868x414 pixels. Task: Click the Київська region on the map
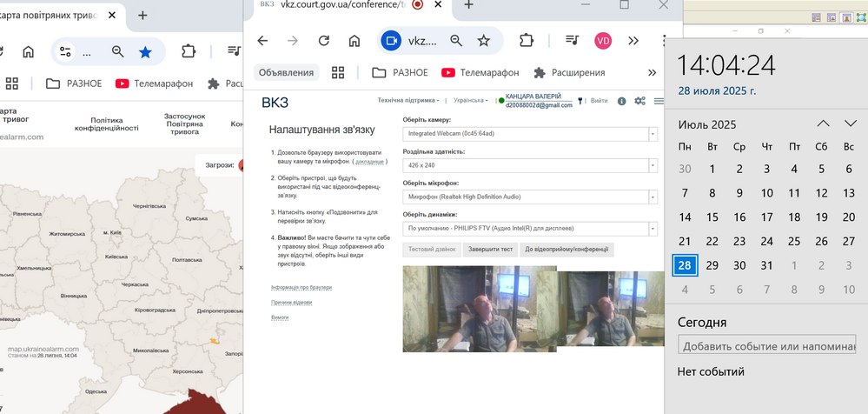pyautogui.click(x=116, y=257)
